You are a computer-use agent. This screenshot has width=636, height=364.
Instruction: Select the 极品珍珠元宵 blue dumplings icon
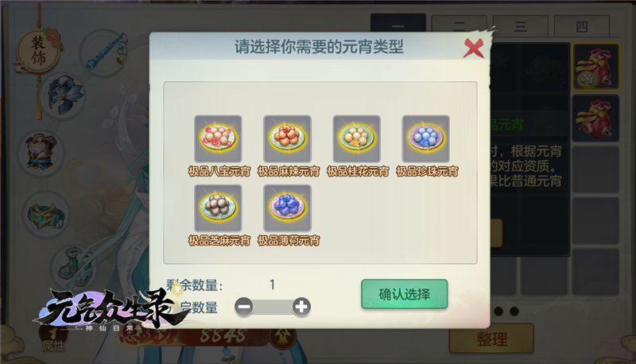point(425,138)
